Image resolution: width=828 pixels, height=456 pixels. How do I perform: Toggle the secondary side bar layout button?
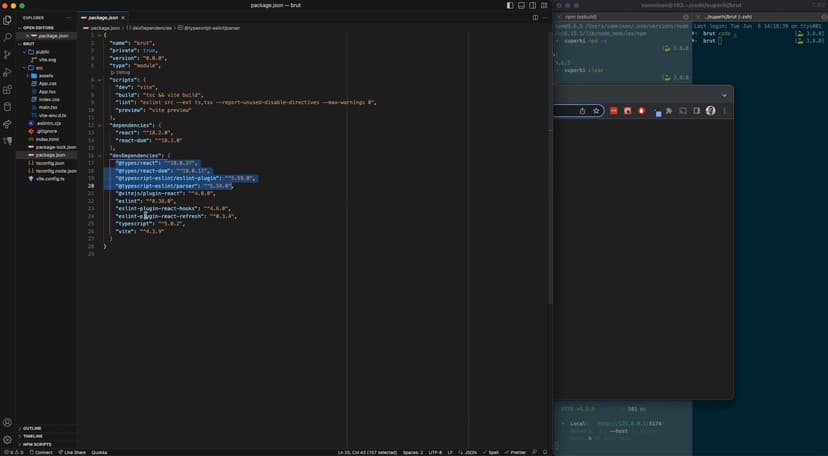pyautogui.click(x=532, y=5)
